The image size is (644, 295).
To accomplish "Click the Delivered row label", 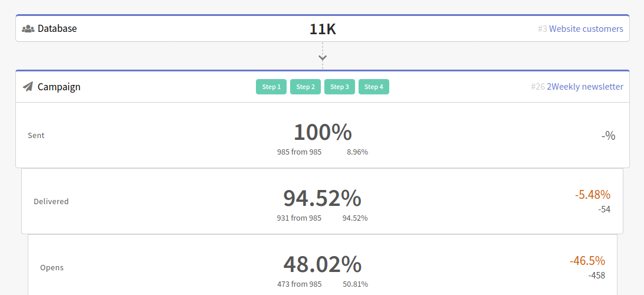I will click(51, 201).
